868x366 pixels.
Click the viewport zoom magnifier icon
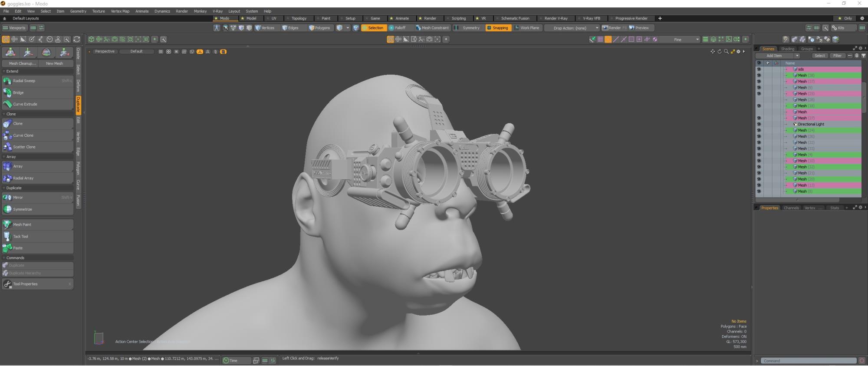pos(726,52)
